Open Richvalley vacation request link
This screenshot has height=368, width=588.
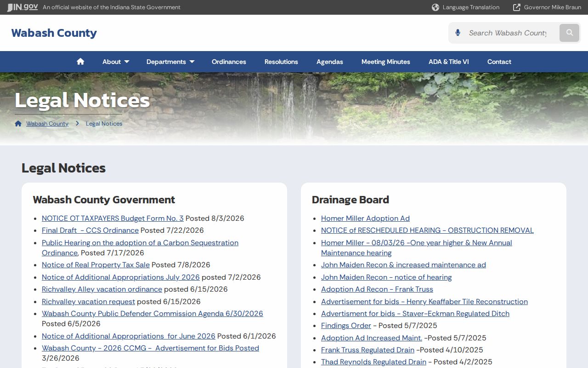click(x=88, y=302)
